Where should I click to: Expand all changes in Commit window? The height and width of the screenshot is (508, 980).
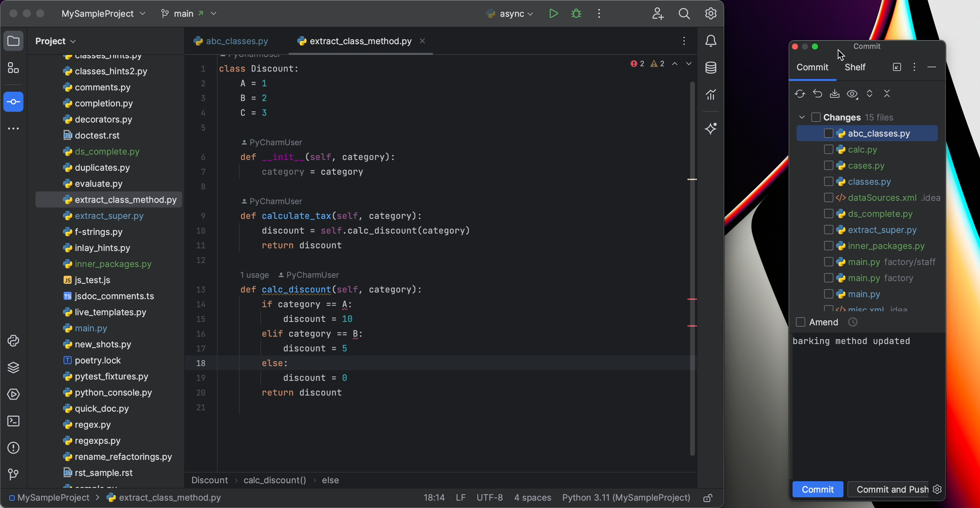tap(870, 94)
